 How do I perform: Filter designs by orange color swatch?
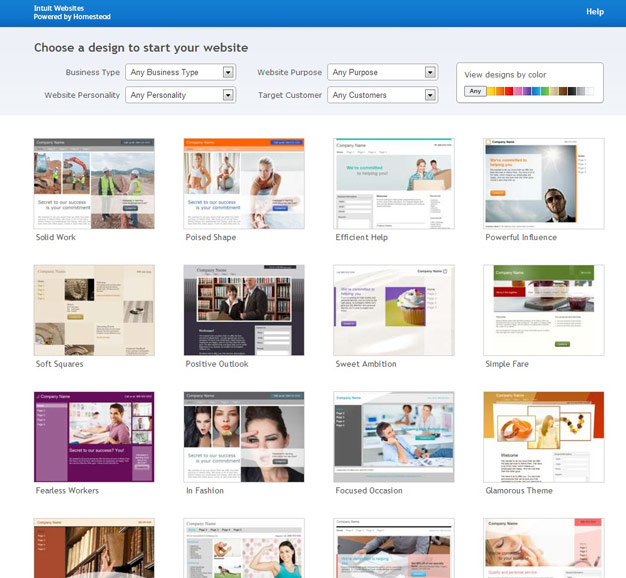click(500, 91)
